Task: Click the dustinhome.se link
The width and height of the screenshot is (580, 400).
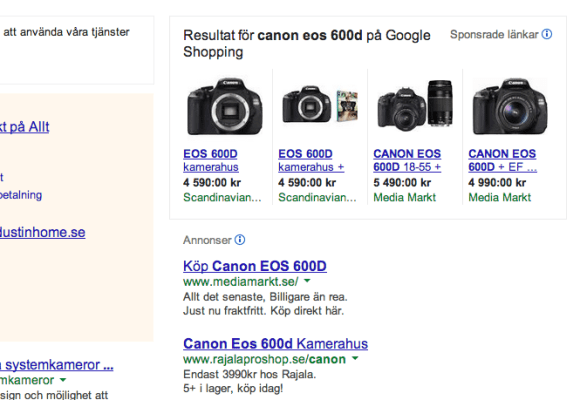Action: click(43, 232)
